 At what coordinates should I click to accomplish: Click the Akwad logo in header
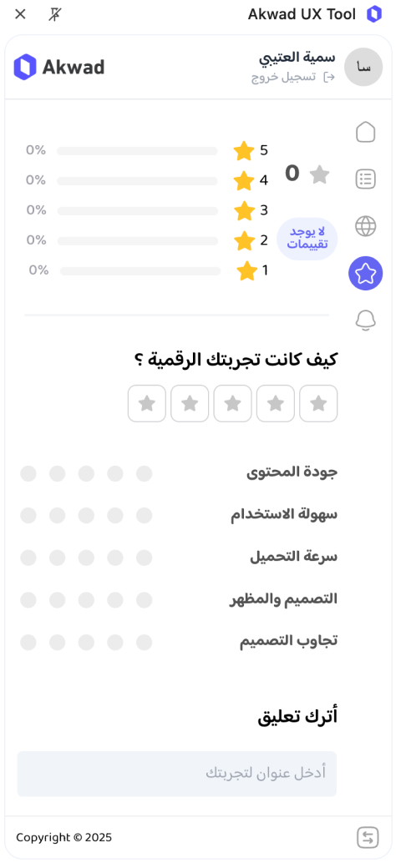[59, 67]
